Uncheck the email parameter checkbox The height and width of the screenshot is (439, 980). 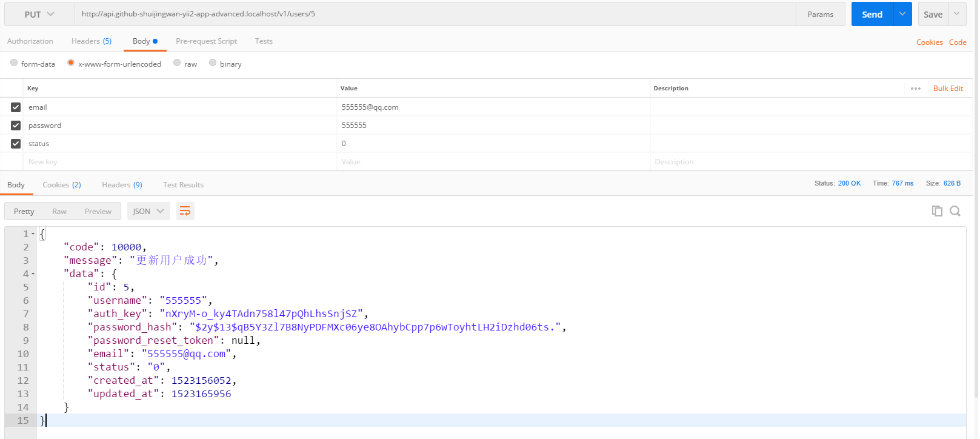[x=16, y=107]
